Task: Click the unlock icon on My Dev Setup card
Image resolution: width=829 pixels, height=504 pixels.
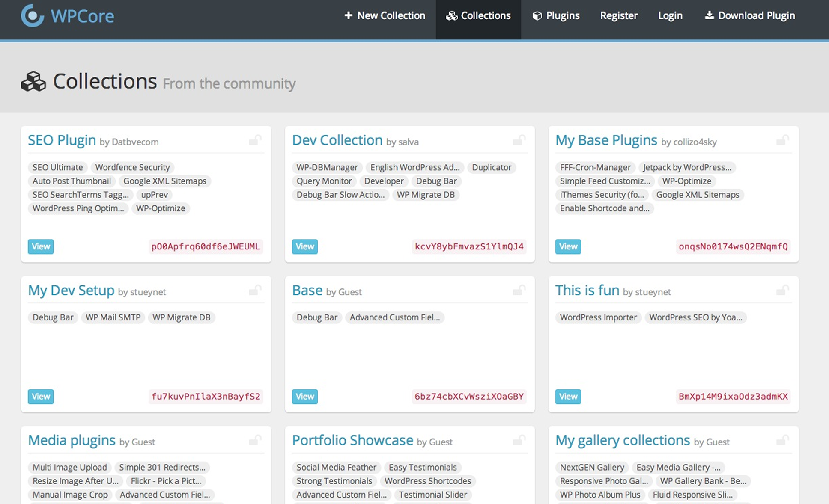Action: (255, 291)
